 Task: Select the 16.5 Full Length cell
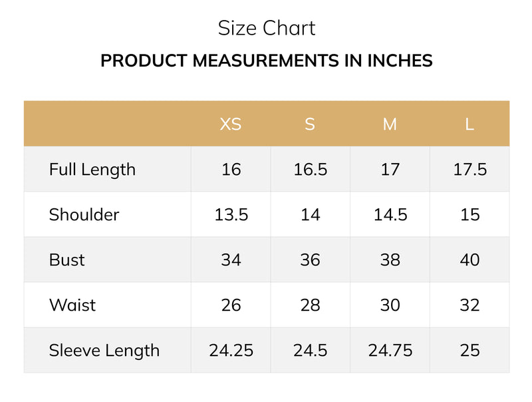[311, 170]
